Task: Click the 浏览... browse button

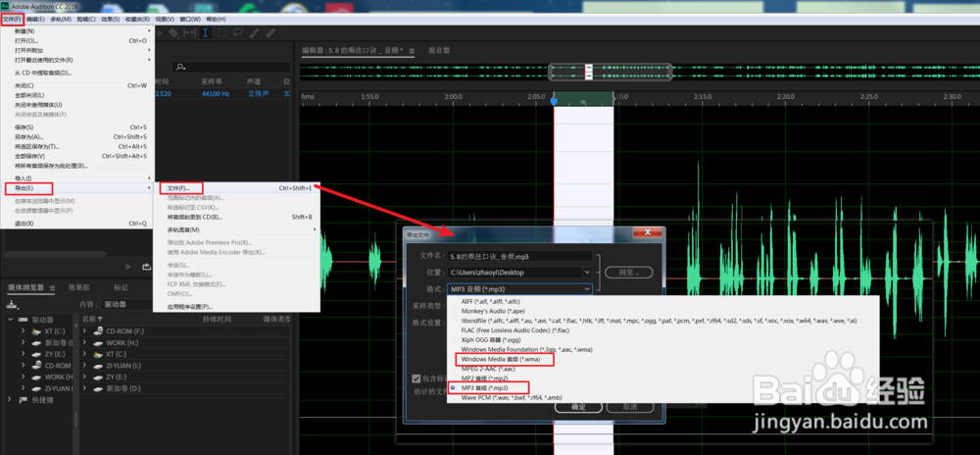Action: pos(629,273)
